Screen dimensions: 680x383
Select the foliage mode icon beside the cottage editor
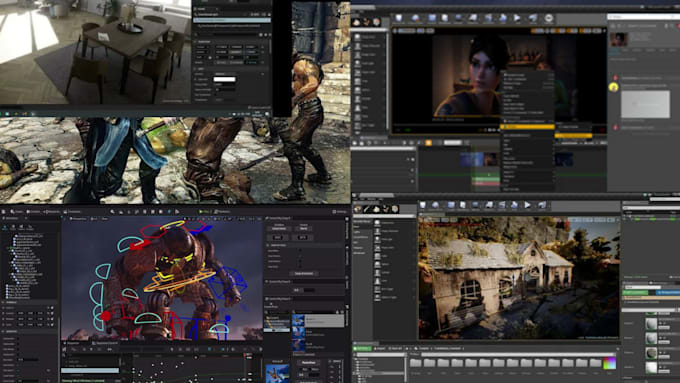click(x=386, y=209)
